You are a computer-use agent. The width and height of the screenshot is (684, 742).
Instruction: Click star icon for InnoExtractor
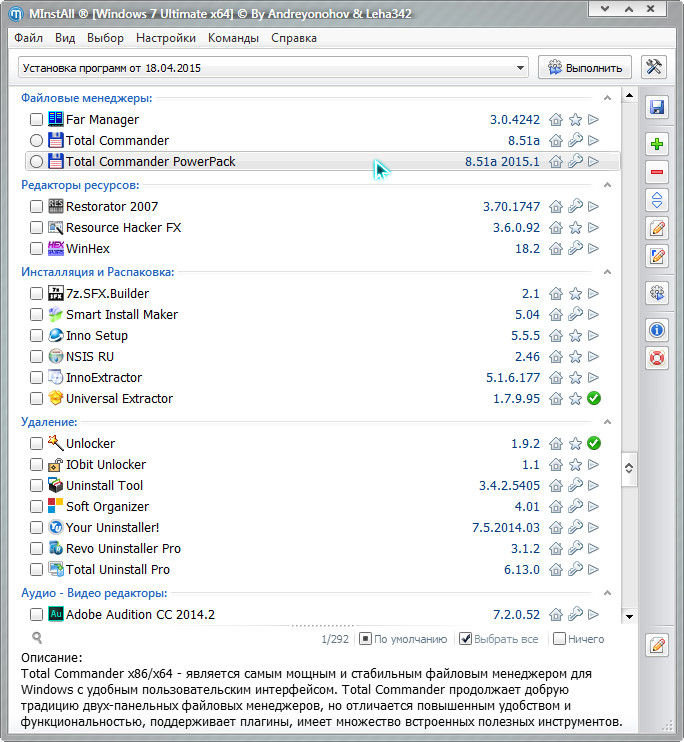click(575, 377)
